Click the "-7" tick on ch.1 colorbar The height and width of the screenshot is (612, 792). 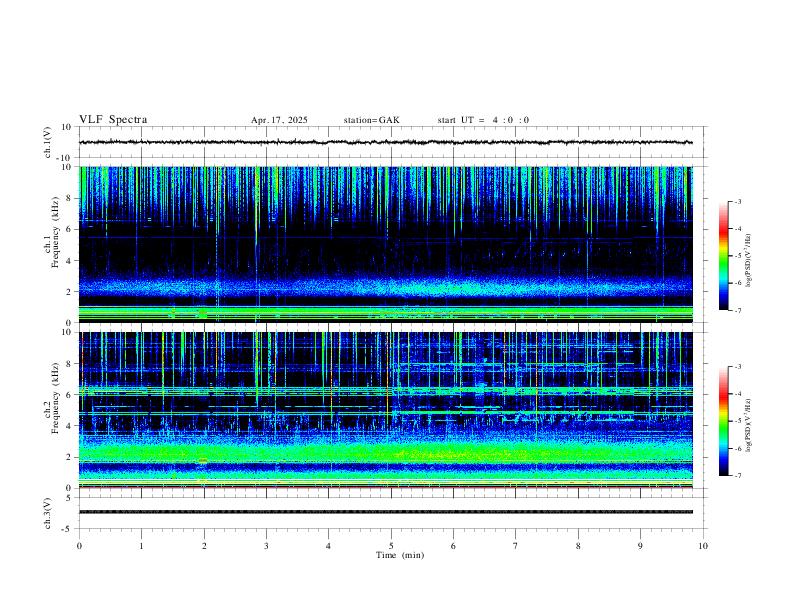coord(738,311)
